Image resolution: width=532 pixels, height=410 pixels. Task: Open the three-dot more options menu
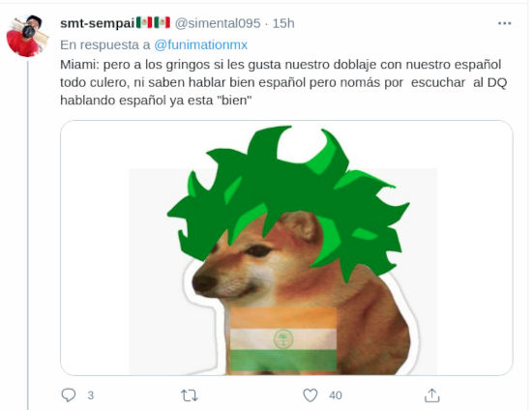pos(505,23)
